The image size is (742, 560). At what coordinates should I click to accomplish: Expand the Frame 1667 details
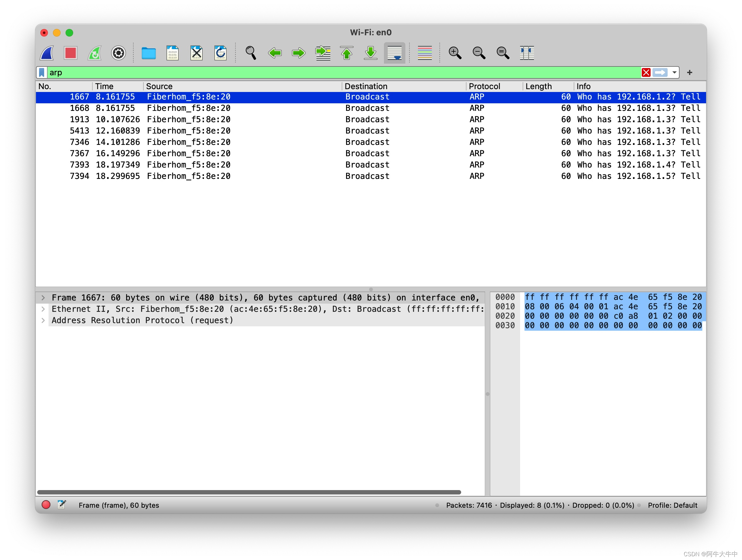(43, 298)
